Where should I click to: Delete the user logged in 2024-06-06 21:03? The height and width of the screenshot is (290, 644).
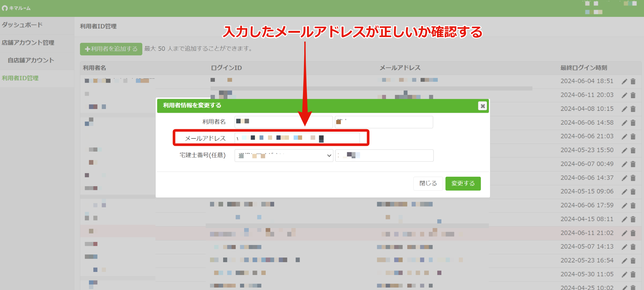tap(633, 137)
